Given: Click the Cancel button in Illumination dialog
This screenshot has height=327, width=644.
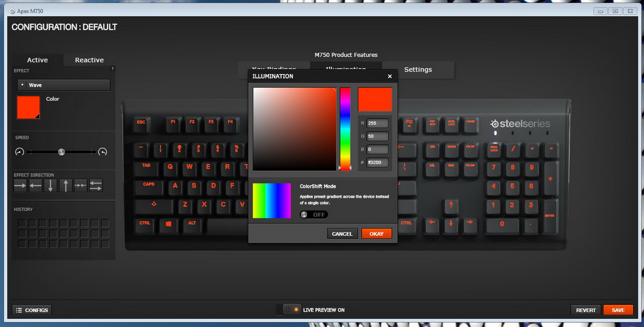Looking at the screenshot, I should tap(342, 234).
